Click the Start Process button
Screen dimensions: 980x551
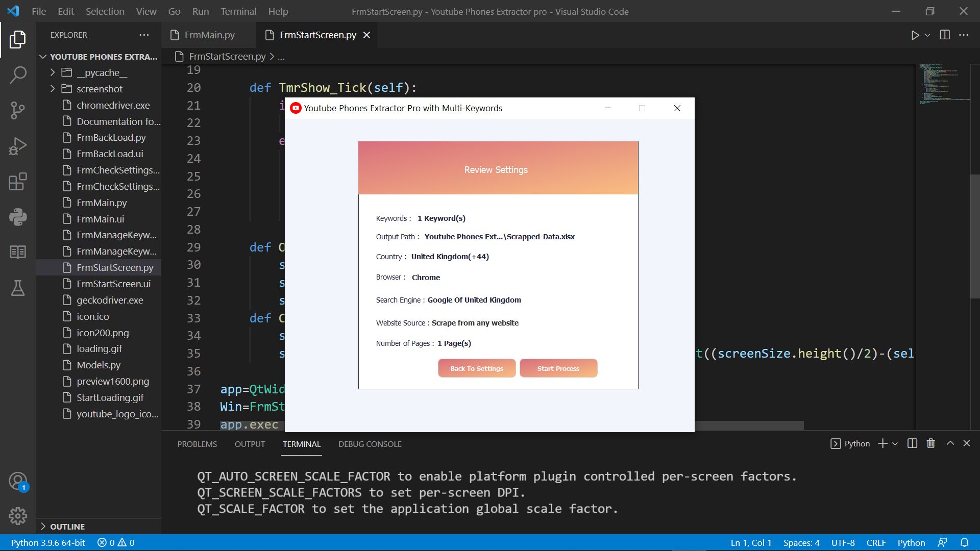tap(558, 368)
